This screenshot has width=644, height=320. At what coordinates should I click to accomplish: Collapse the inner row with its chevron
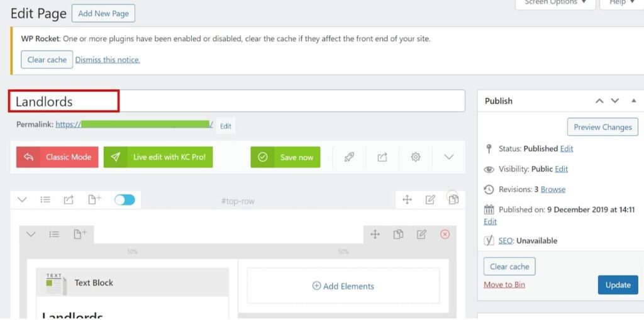30,234
